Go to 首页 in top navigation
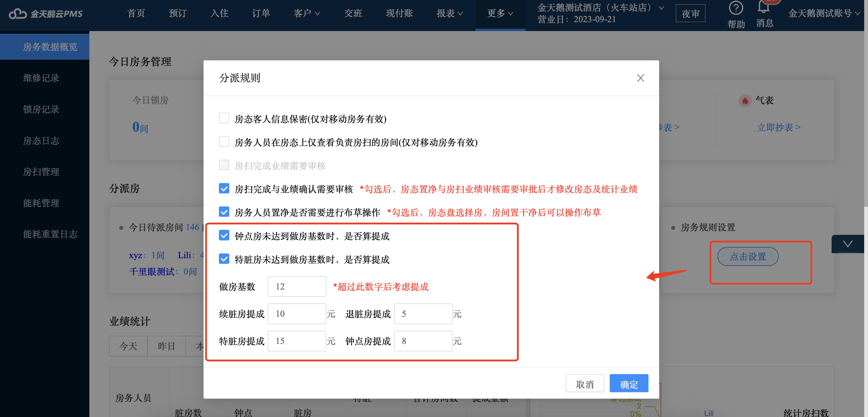868x417 pixels. coord(136,14)
